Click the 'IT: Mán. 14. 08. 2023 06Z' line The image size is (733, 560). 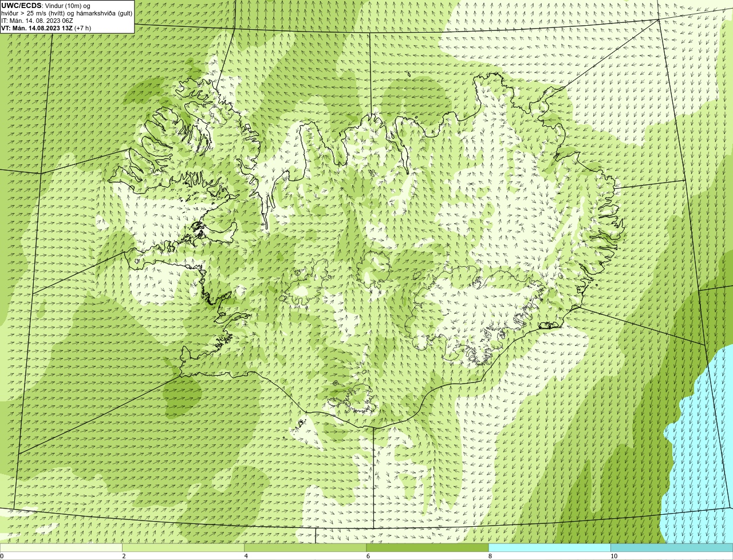pos(38,21)
